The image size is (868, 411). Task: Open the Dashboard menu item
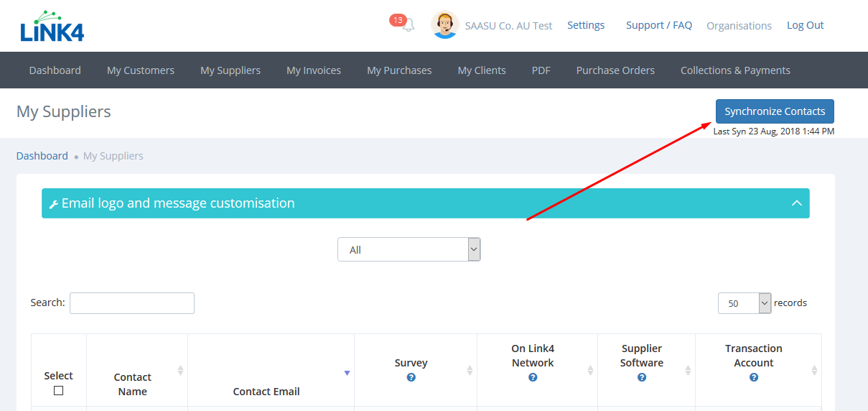pyautogui.click(x=55, y=70)
